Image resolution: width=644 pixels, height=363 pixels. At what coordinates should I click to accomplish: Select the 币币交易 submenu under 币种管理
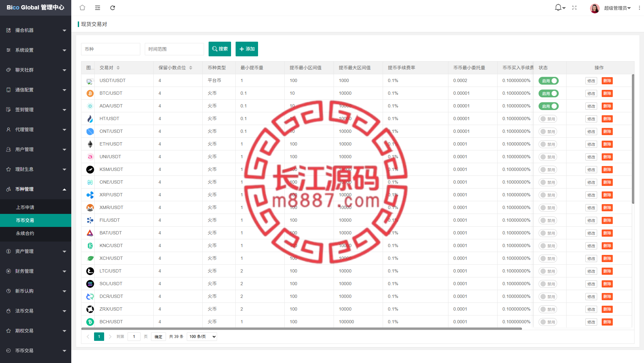(35, 220)
